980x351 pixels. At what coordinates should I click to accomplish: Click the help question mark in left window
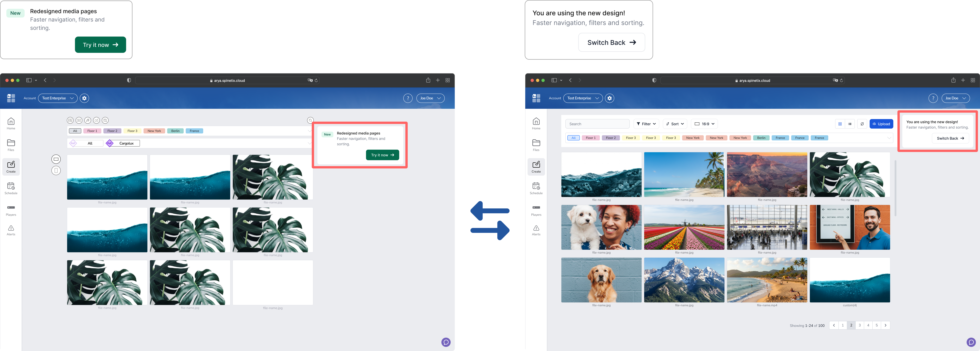(x=408, y=98)
